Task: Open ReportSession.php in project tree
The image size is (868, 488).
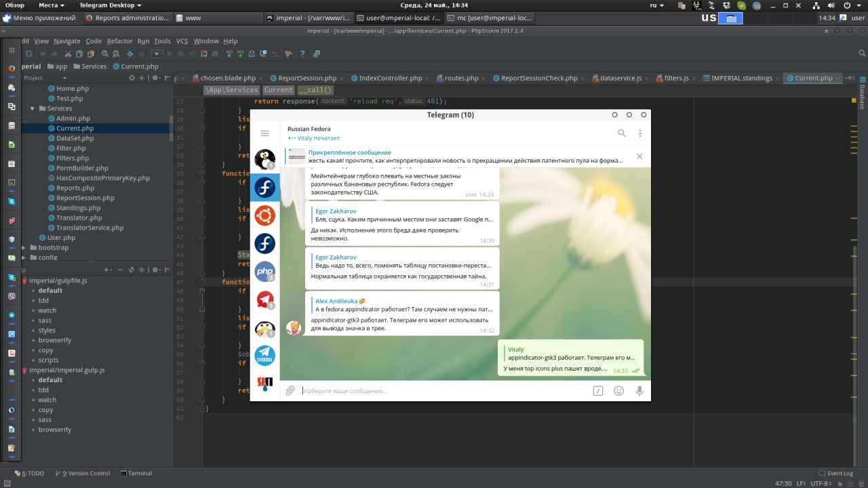Action: point(85,198)
